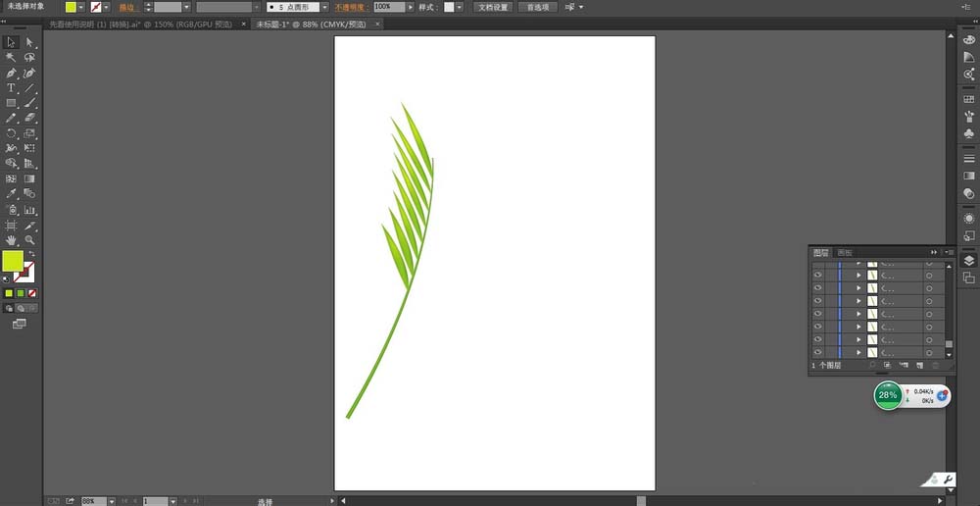The width and height of the screenshot is (980, 506).
Task: Click the Layers icon in right dock
Action: coord(969,260)
